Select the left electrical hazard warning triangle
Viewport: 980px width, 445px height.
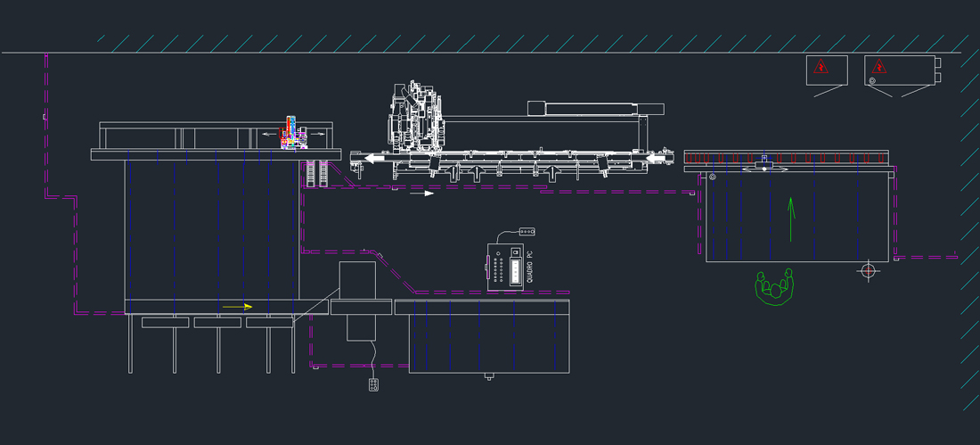click(820, 66)
